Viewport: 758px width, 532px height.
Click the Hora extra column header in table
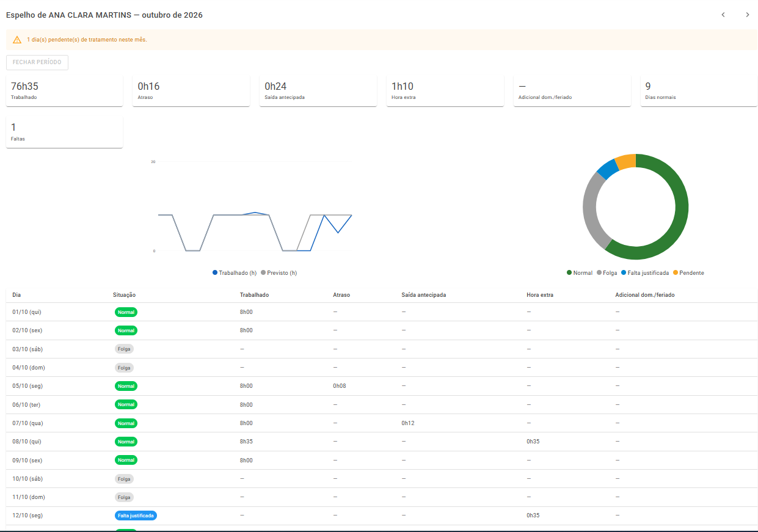coord(540,295)
